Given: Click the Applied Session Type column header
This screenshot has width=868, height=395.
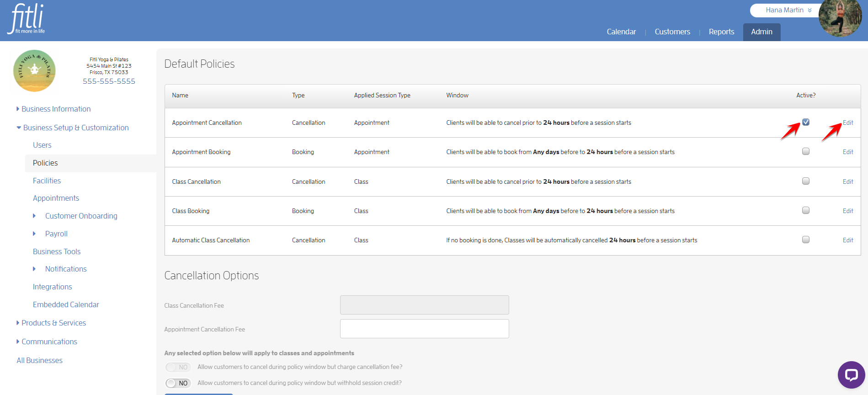Looking at the screenshot, I should [x=382, y=95].
